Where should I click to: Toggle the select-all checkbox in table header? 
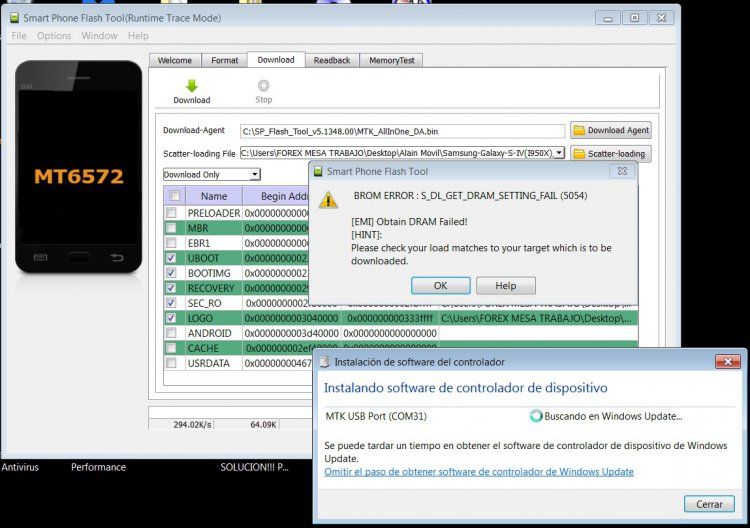click(x=175, y=196)
